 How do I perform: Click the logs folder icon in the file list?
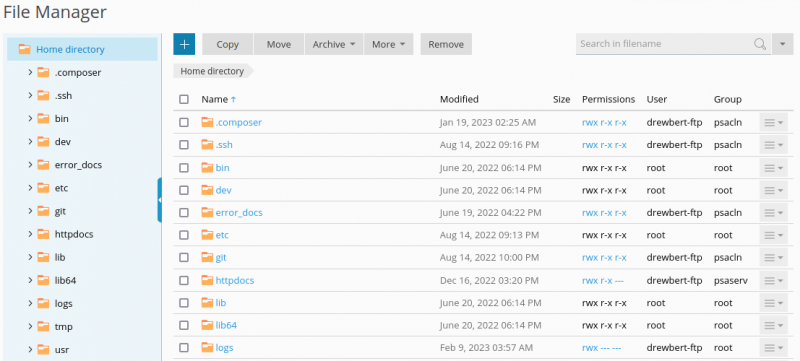207,348
